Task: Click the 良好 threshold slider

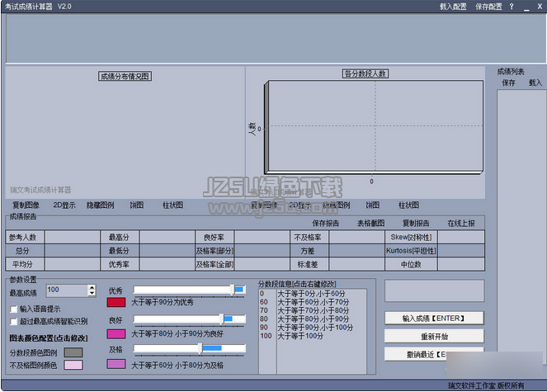Action: [190, 319]
